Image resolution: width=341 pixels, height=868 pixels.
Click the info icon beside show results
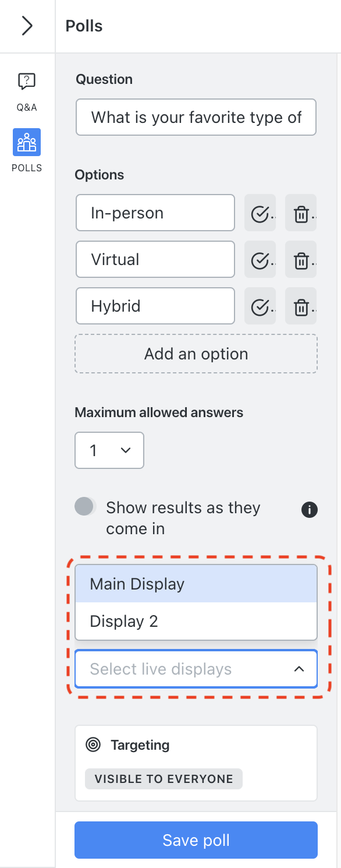pyautogui.click(x=310, y=510)
